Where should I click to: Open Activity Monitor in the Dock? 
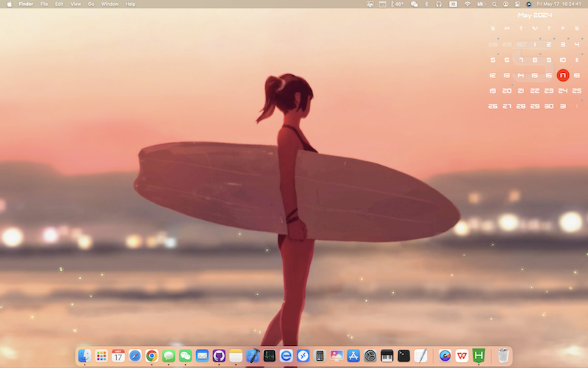pos(269,355)
